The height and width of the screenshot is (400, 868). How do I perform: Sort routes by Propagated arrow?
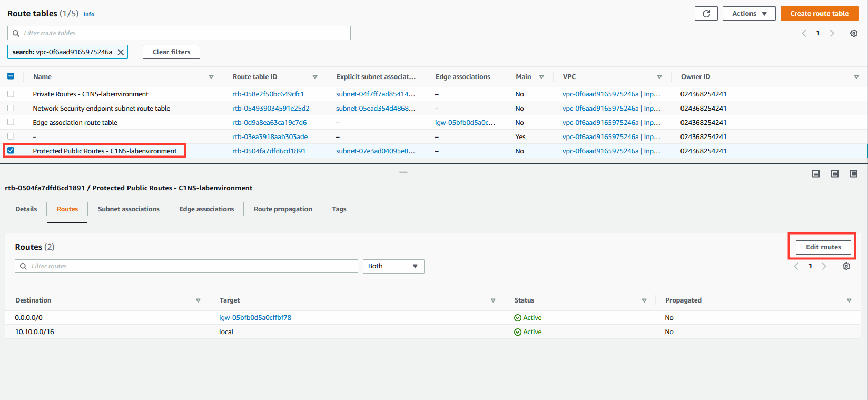tap(849, 300)
